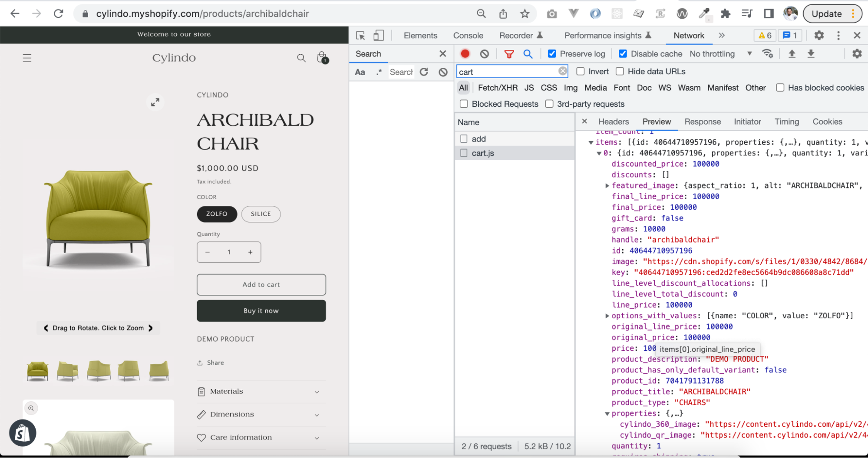Screen dimensions: 868x458
Task: Stop recording the network log
Action: [x=465, y=53]
